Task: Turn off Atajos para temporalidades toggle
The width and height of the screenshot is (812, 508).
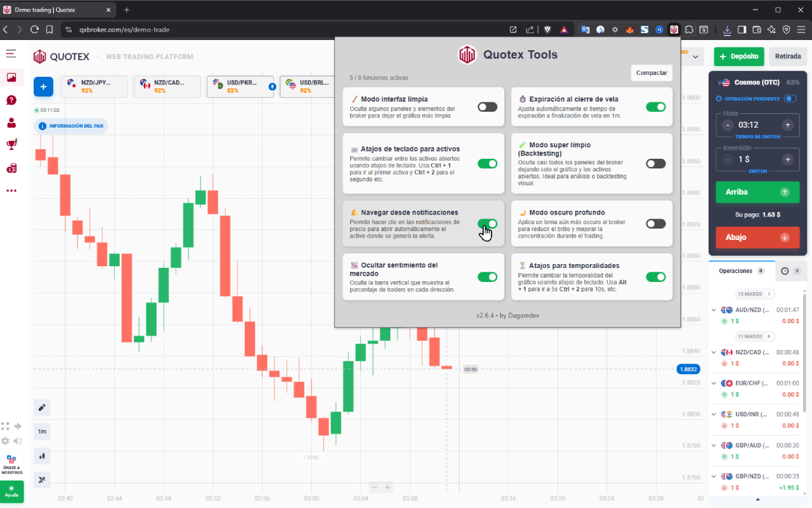Action: coord(656,277)
